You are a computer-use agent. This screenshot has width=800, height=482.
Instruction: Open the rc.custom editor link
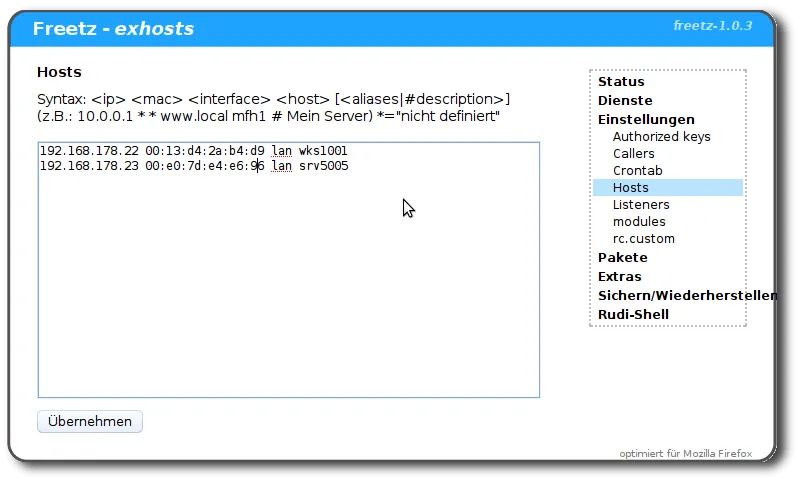tap(643, 239)
